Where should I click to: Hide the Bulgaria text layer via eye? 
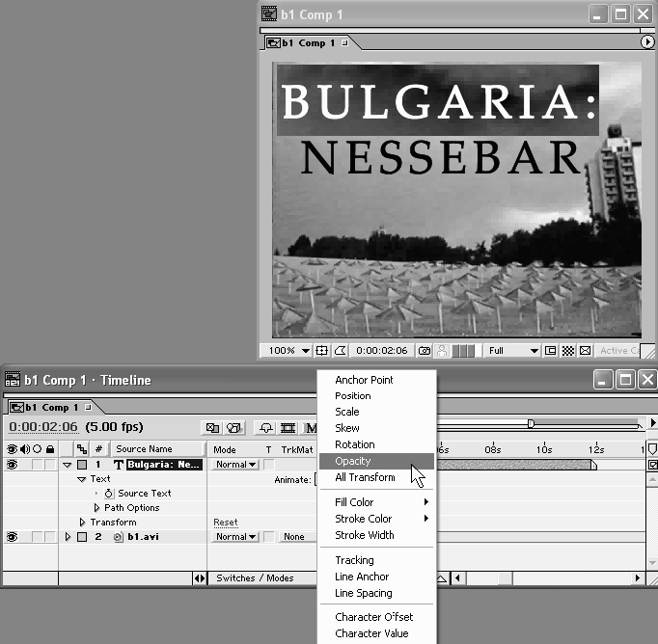14,465
